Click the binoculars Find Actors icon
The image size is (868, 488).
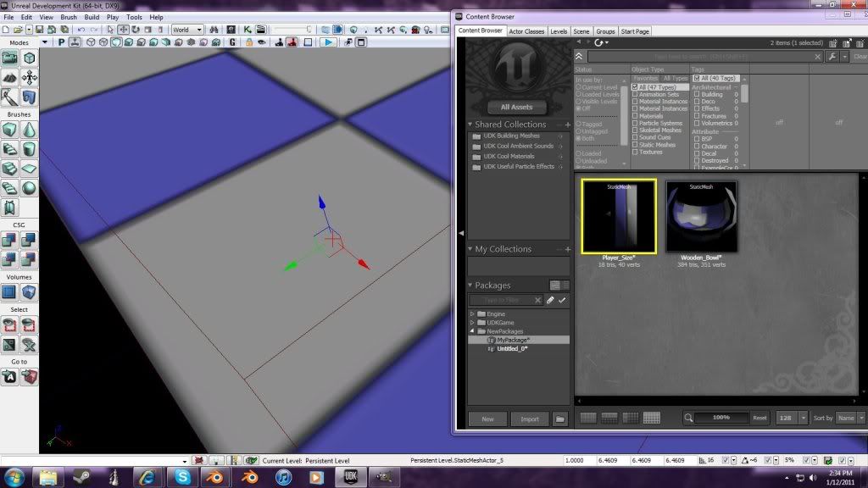tap(214, 30)
